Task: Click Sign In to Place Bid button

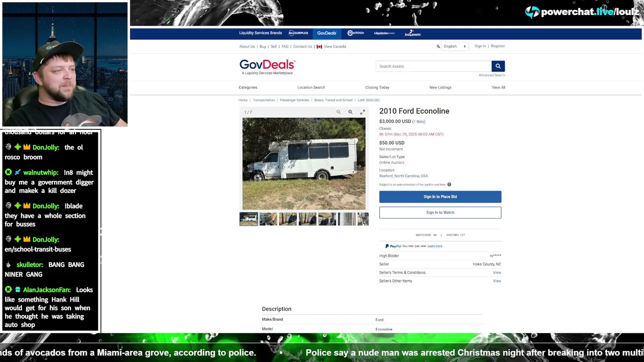Action: click(x=440, y=197)
